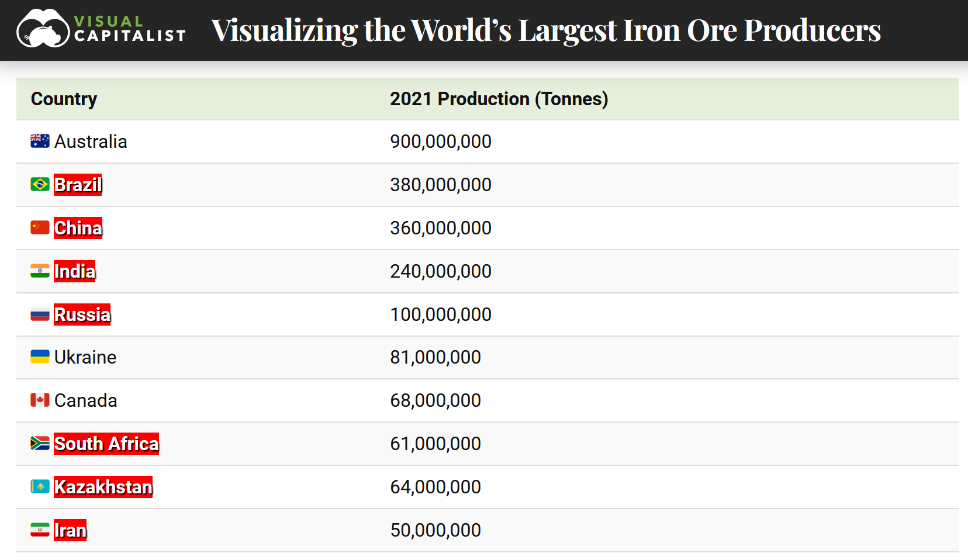Select the 900,000,000 production value
The image size is (968, 560).
(441, 141)
